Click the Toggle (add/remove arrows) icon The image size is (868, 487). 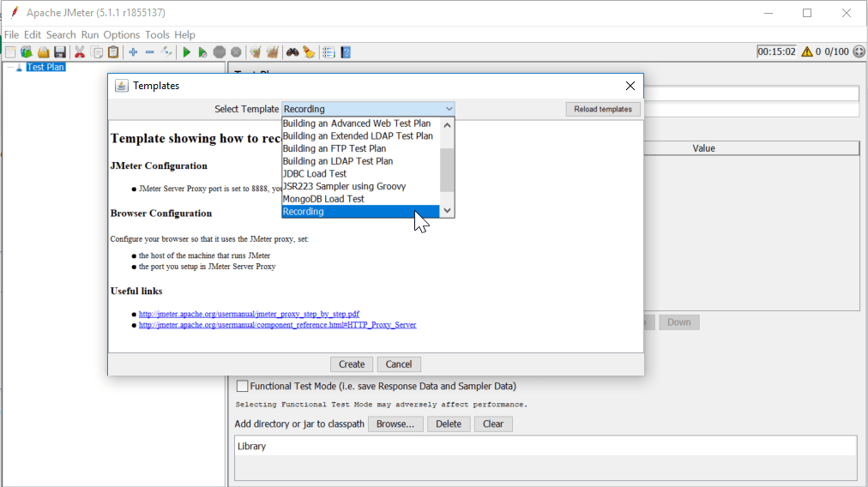click(166, 52)
